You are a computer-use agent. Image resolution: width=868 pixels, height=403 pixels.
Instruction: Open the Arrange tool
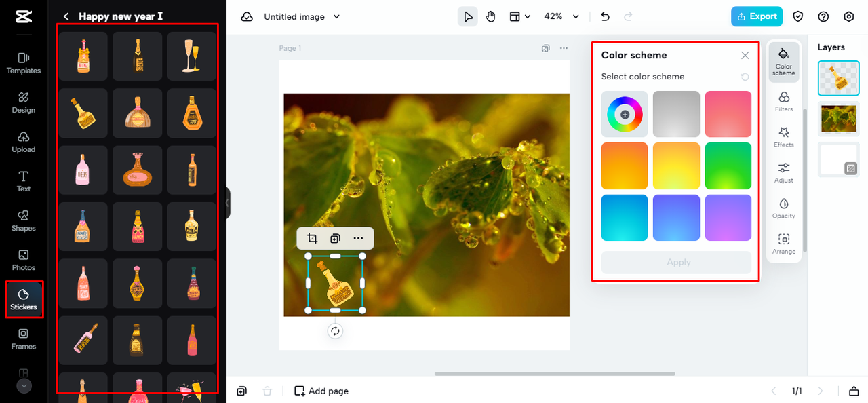click(x=784, y=244)
